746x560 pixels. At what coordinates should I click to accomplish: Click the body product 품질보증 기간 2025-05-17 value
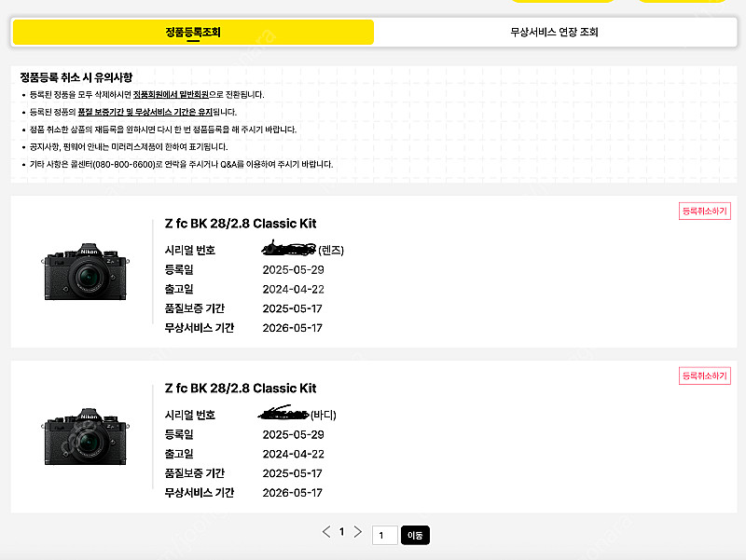(x=292, y=473)
